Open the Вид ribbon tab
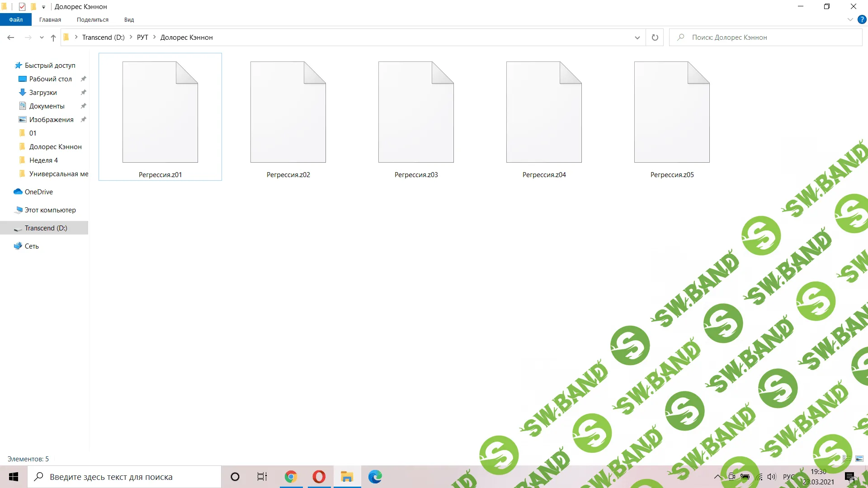 click(x=129, y=19)
